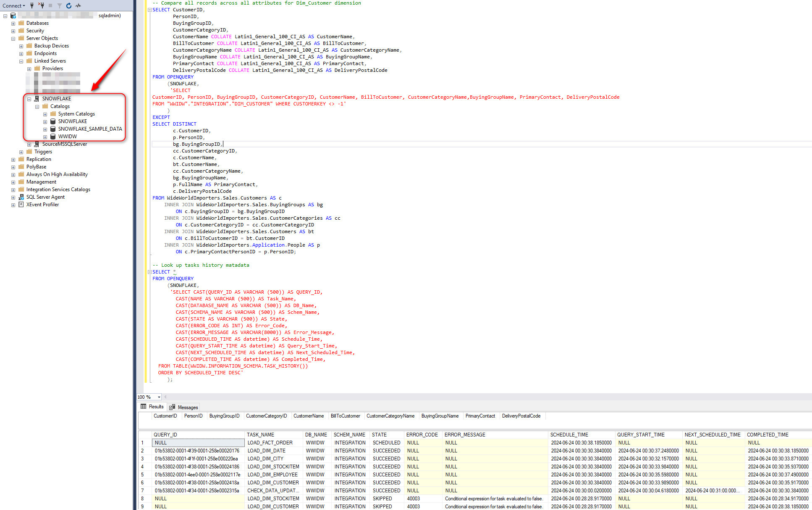The width and height of the screenshot is (812, 510).
Task: Click the SQL Server Agent icon
Action: pos(21,197)
